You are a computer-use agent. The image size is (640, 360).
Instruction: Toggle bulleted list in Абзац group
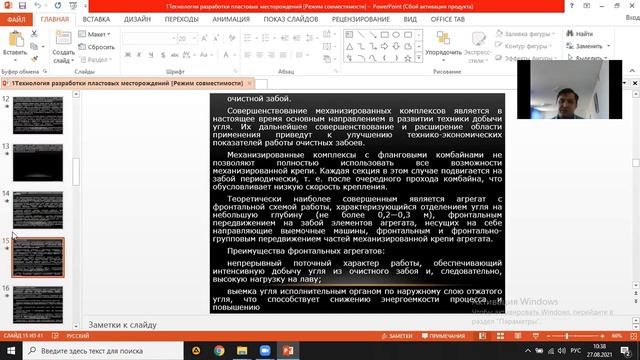(248, 38)
